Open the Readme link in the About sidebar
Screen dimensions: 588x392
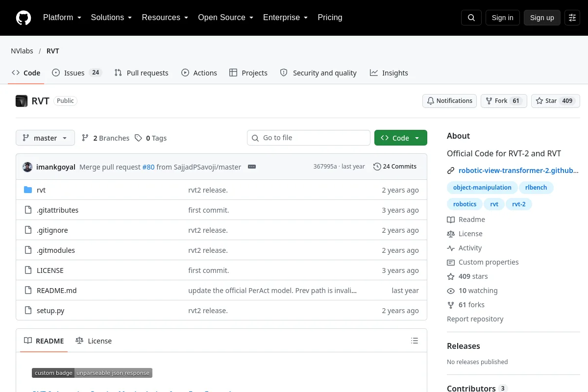click(x=466, y=220)
